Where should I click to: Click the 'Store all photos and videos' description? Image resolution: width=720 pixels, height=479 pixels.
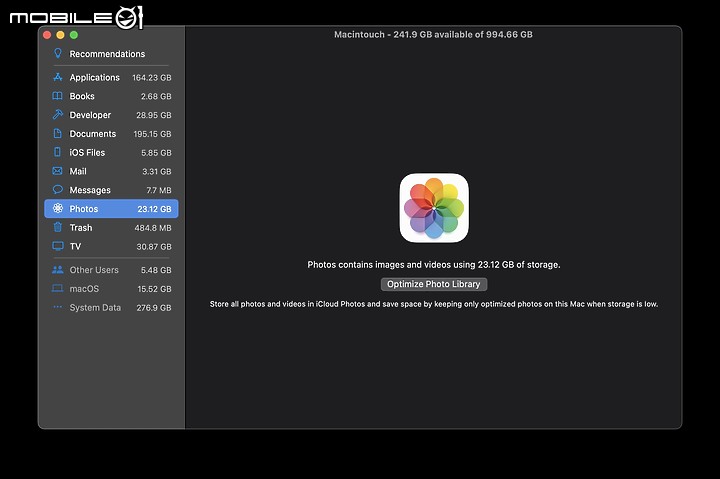point(434,304)
